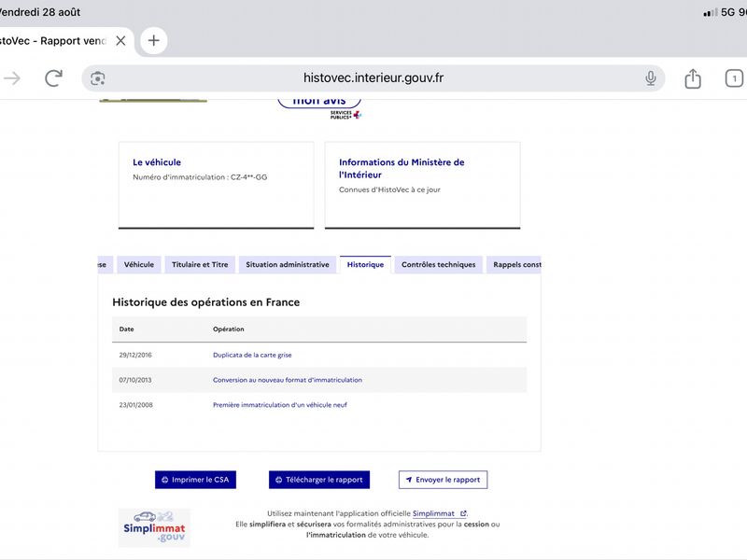Screen dimensions: 747x560
Task: Open the Duplicata de la carte grise entry
Action: point(252,355)
